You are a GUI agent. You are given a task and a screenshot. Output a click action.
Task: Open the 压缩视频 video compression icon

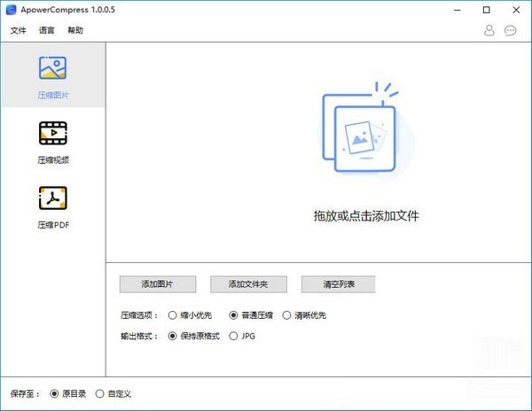[52, 133]
